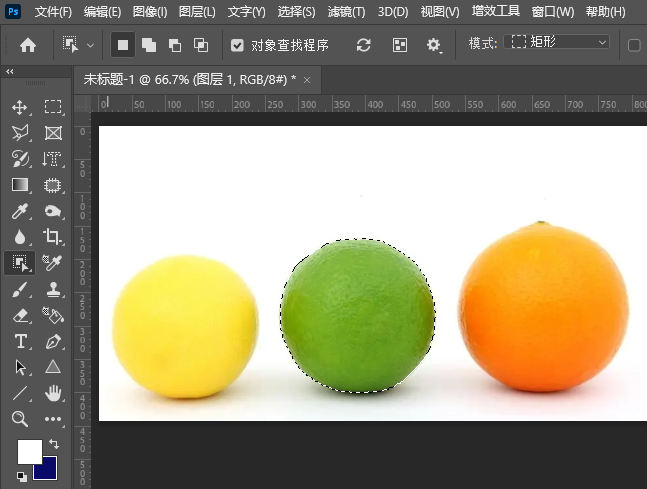Open the 增效工具 menu
The height and width of the screenshot is (489, 647).
click(x=496, y=11)
